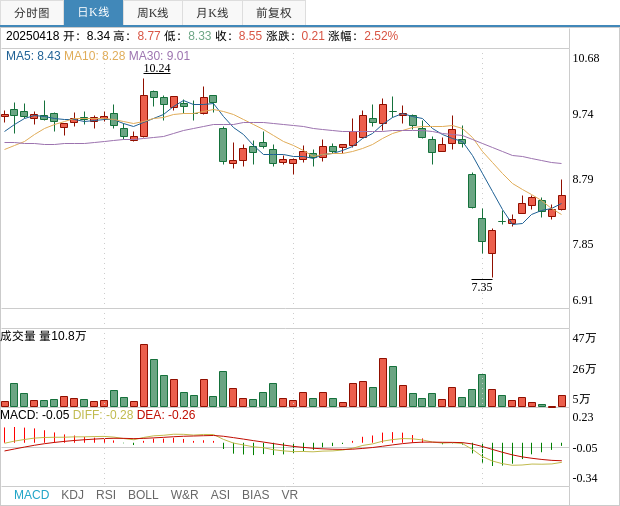Select the BIAS indicator
620x506 pixels.
[255, 494]
